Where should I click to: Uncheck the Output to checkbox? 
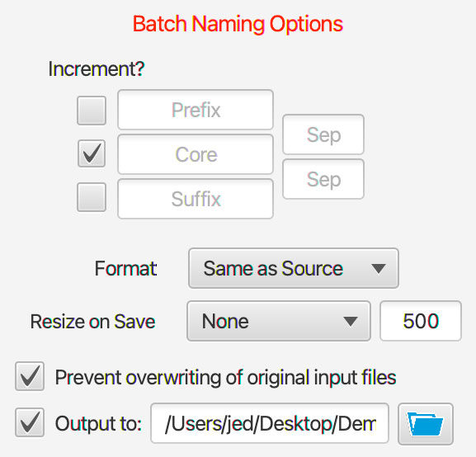pyautogui.click(x=30, y=422)
